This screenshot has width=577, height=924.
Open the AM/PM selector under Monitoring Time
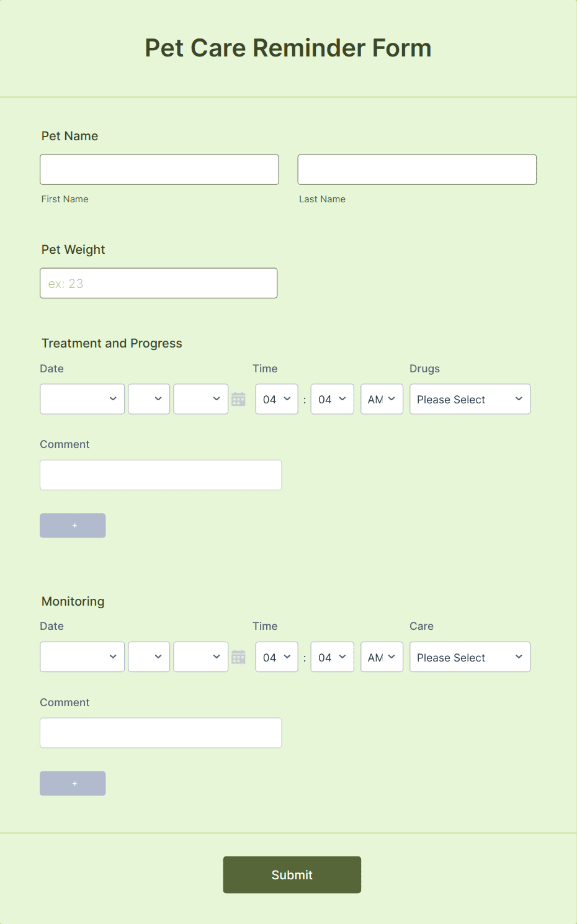click(x=382, y=657)
